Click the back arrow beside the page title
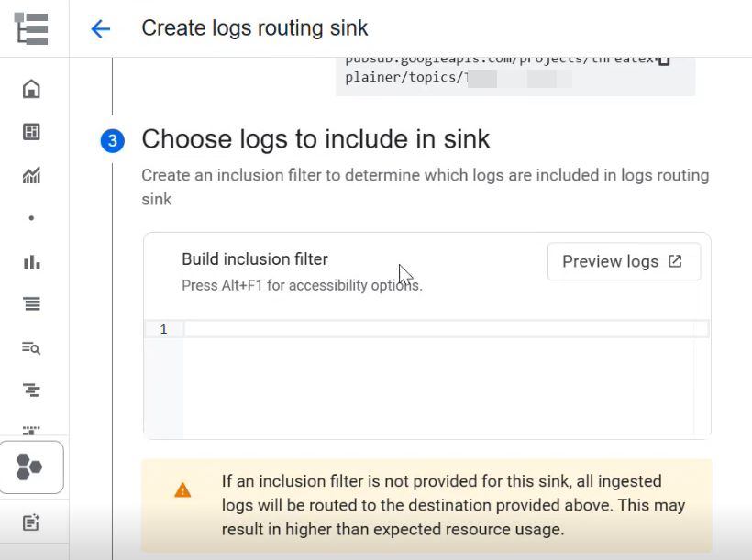This screenshot has height=560, width=752. click(100, 28)
